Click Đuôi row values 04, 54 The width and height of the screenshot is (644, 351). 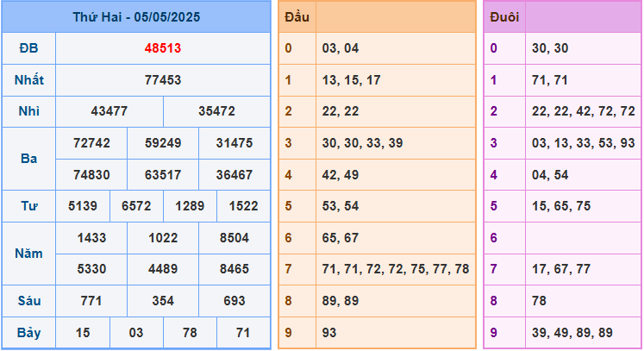550,175
